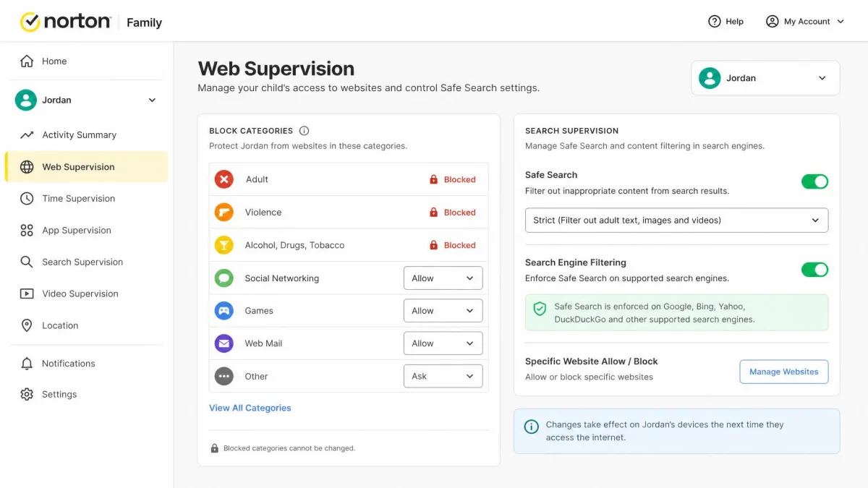Click the Blocked label in the Adult row
The image size is (868, 488).
(x=459, y=179)
